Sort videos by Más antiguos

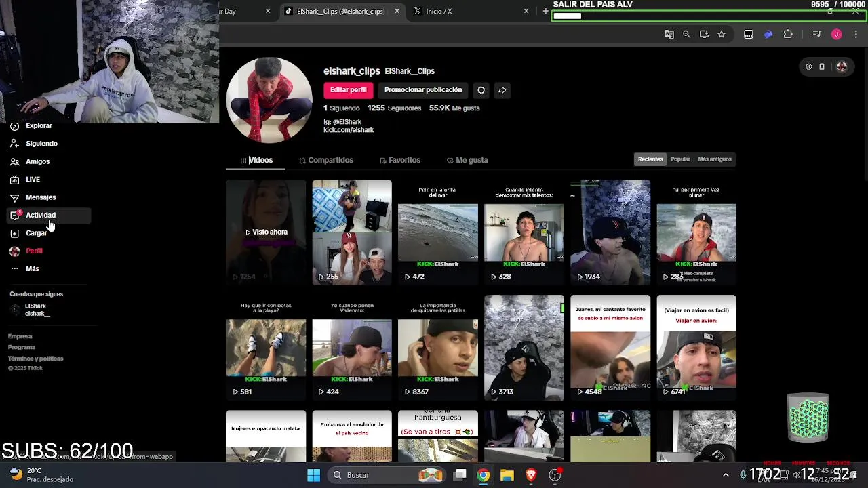coord(715,159)
